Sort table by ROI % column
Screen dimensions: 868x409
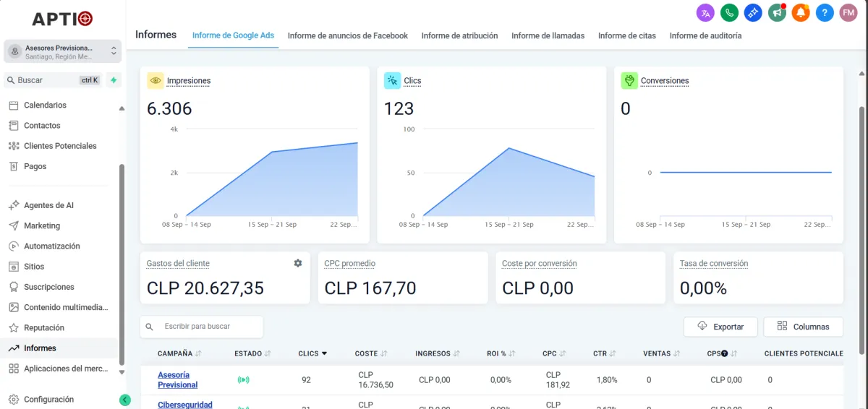(x=501, y=353)
